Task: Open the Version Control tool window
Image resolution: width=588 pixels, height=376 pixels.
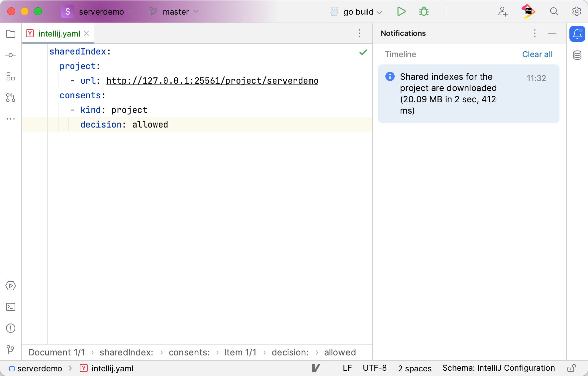Action: (x=11, y=350)
